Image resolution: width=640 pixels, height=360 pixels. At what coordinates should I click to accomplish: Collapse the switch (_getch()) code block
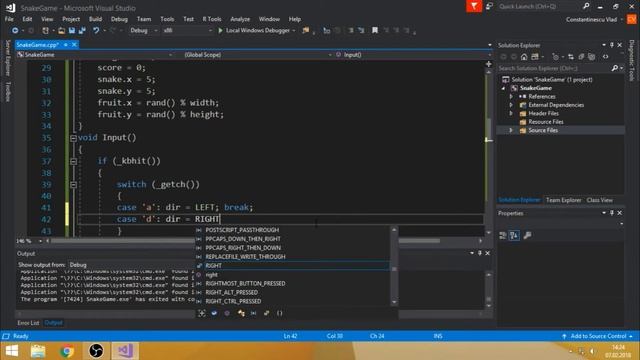pos(73,185)
